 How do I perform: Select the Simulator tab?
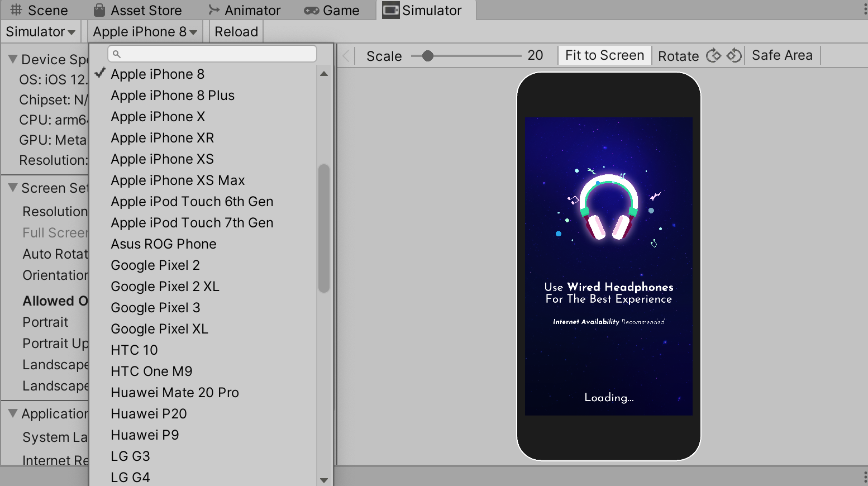[x=427, y=10]
